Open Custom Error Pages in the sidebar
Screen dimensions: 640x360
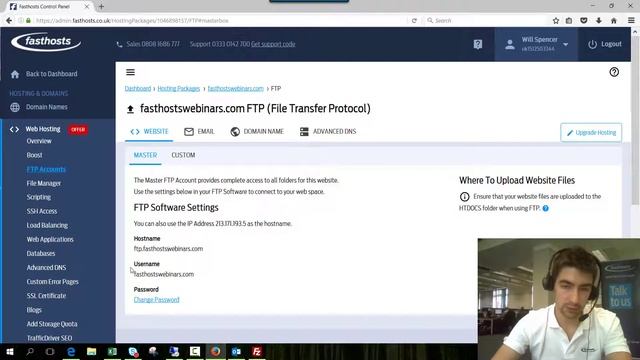tap(52, 282)
